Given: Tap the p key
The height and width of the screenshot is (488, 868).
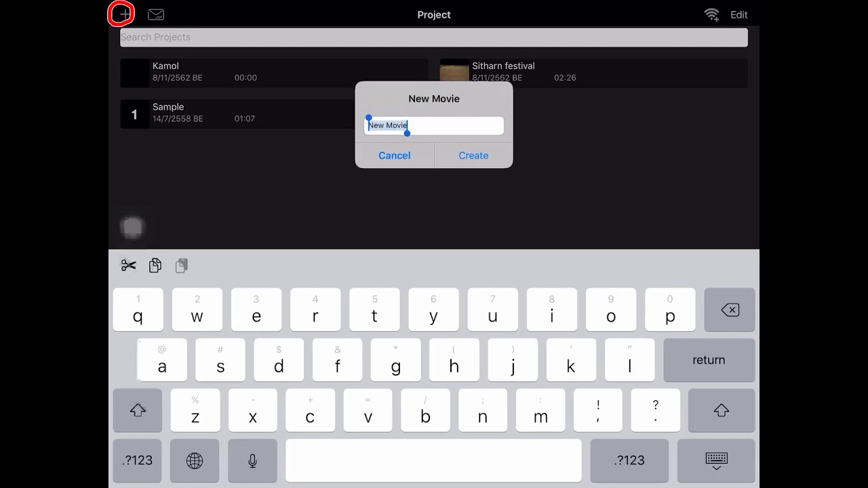Looking at the screenshot, I should pos(670,310).
